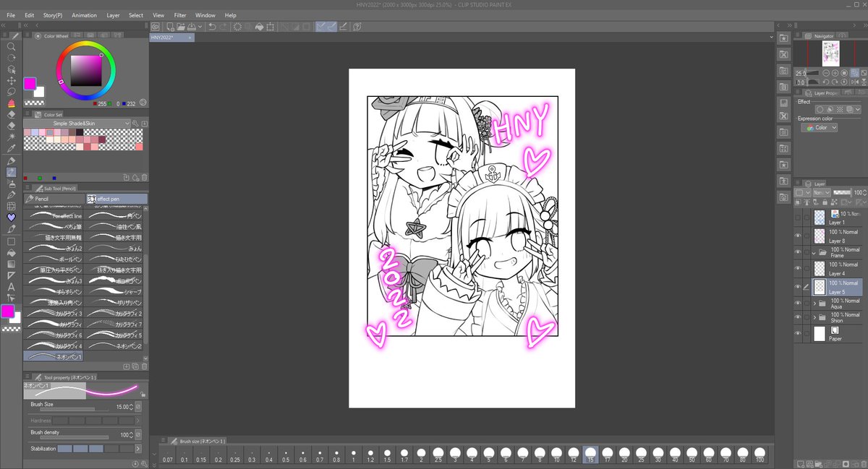Hide Layer 5 visibility eye
Image resolution: width=868 pixels, height=469 pixels.
click(798, 286)
